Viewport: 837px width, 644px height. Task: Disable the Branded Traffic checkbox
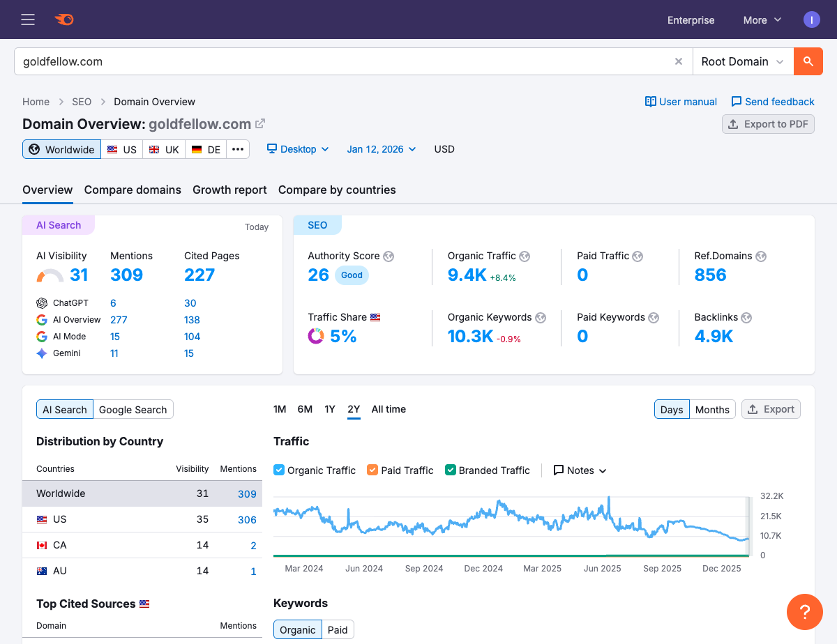(x=450, y=470)
